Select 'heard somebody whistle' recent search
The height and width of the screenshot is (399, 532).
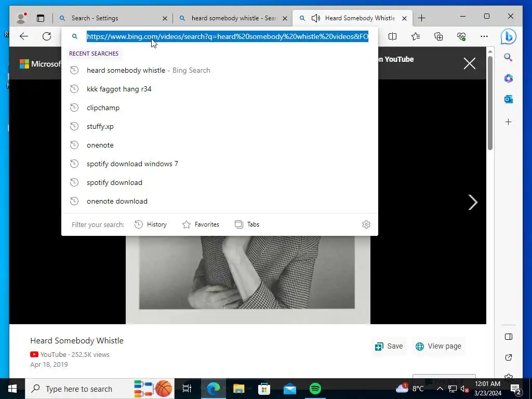[x=220, y=70]
